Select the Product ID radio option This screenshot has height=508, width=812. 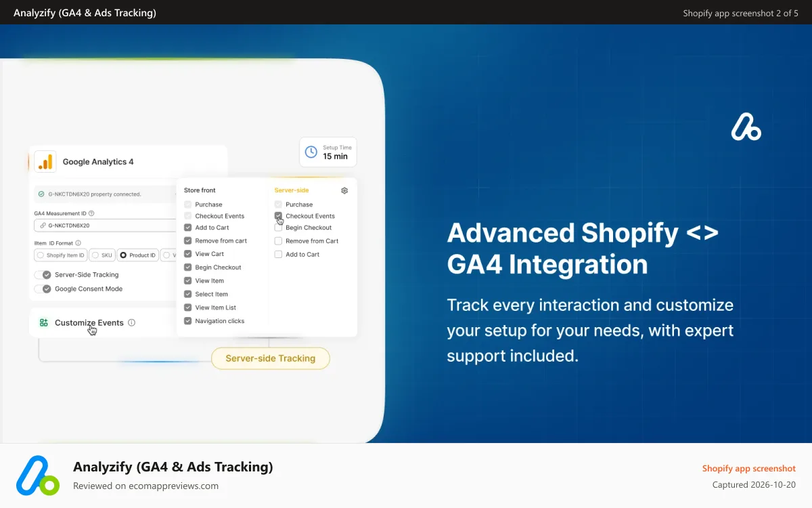(138, 255)
